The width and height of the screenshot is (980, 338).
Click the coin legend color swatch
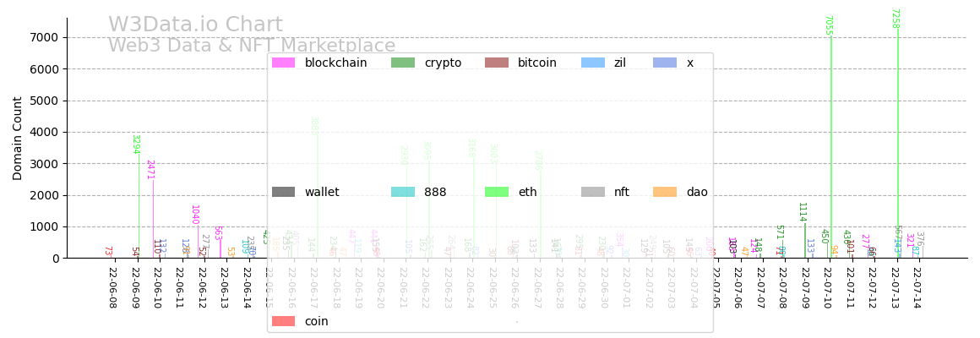pos(283,321)
